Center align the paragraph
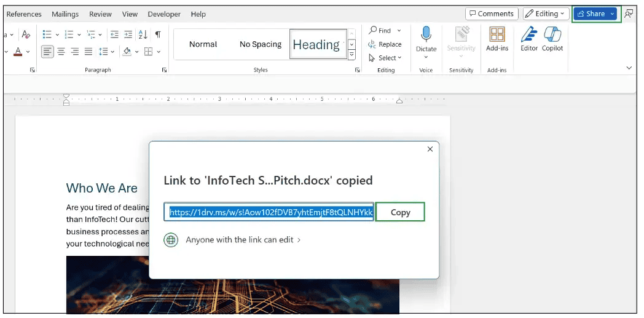Screen dimensions: 644x318 pyautogui.click(x=61, y=51)
